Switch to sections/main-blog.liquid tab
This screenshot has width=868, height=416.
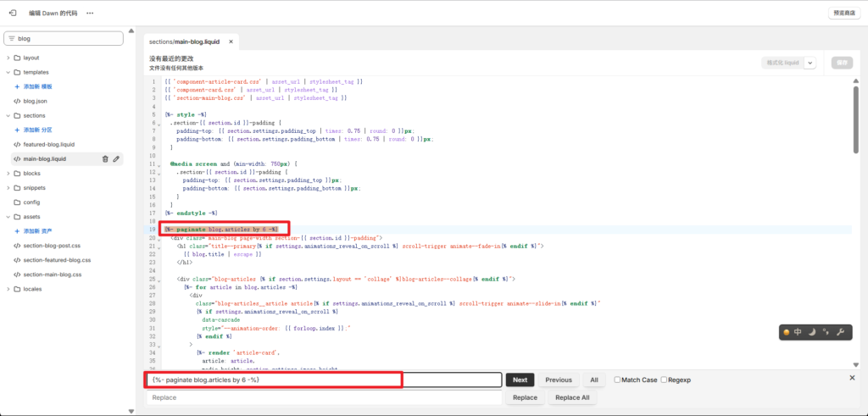184,42
